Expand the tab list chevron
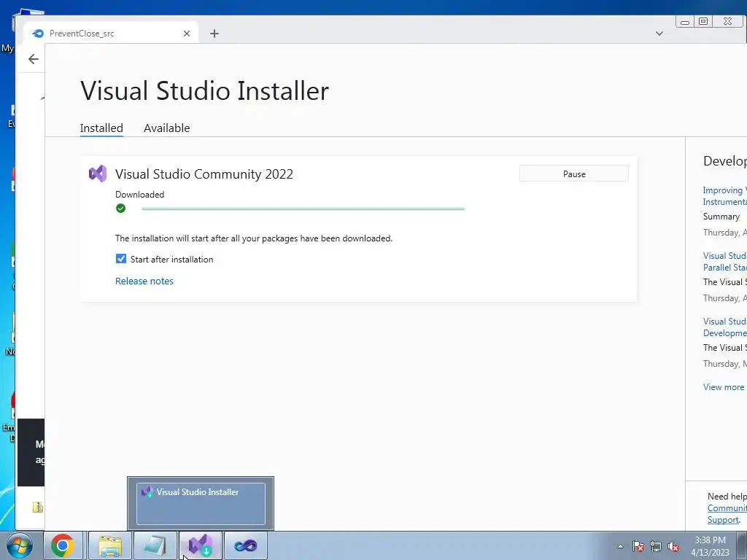This screenshot has height=560, width=747. tap(659, 34)
